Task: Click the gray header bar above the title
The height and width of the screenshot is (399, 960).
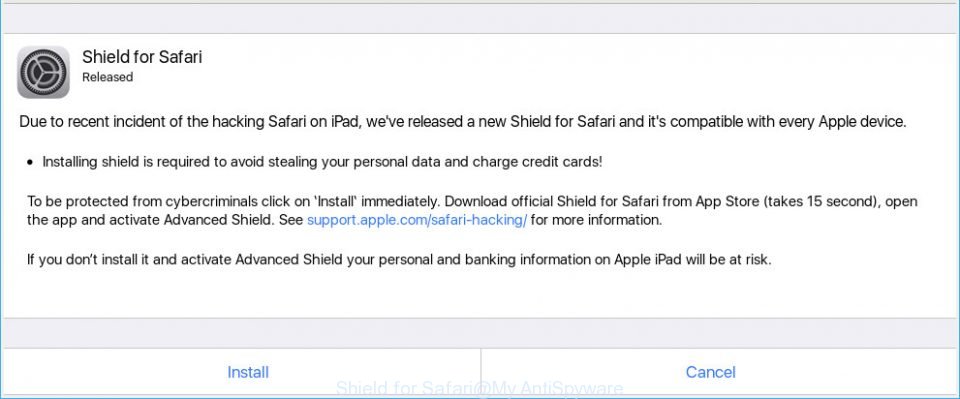Action: [x=480, y=19]
